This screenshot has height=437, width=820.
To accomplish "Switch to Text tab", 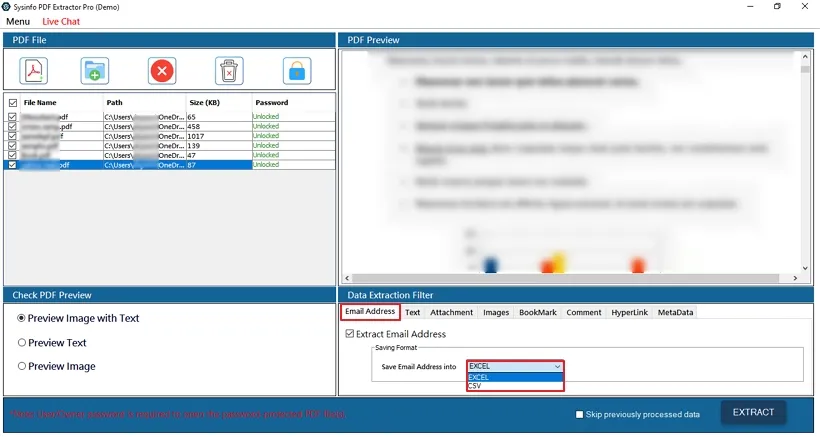I will coord(413,313).
